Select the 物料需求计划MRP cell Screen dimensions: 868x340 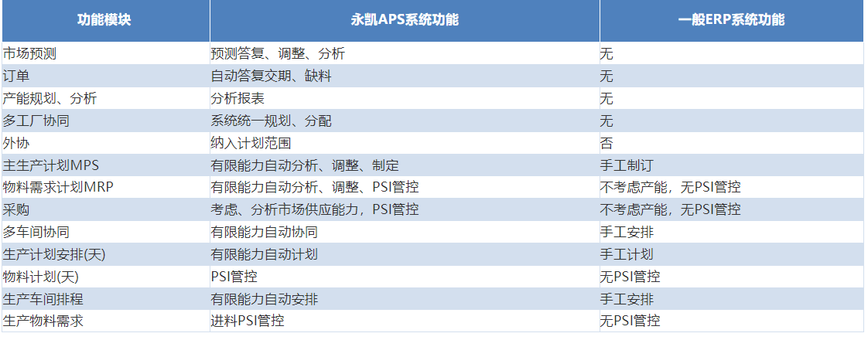coord(106,188)
